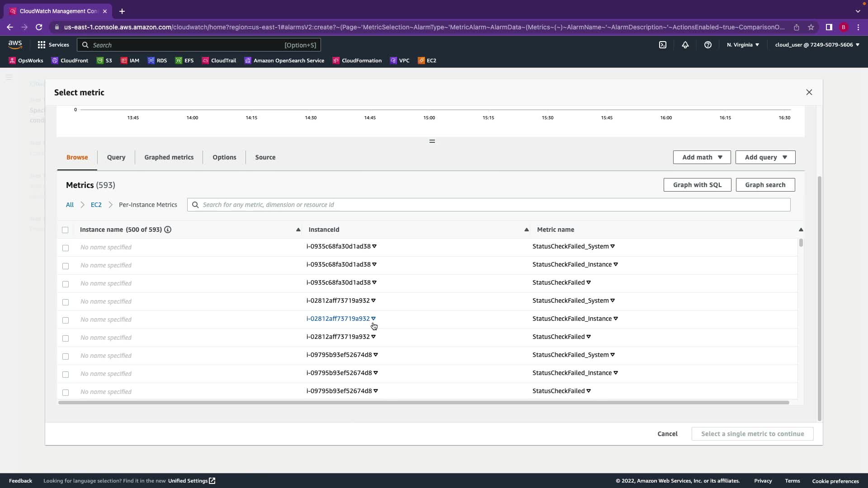
Task: Click the AWS logo home icon
Action: click(x=15, y=44)
